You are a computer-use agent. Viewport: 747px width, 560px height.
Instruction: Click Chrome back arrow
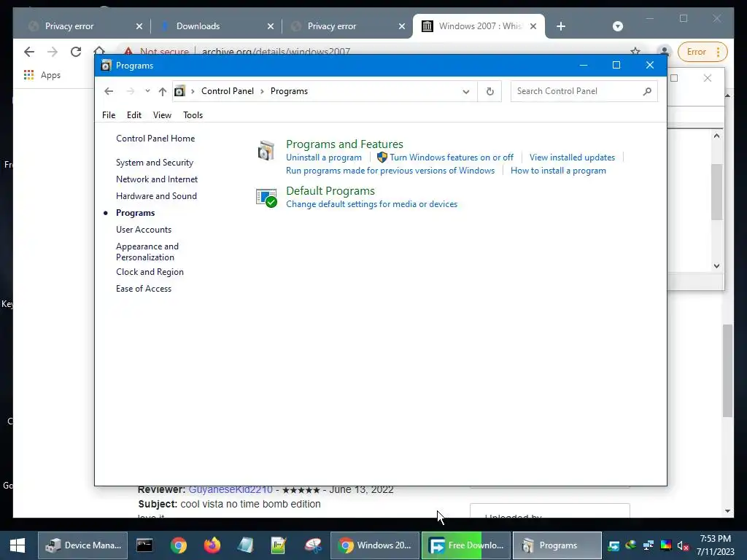pyautogui.click(x=29, y=52)
